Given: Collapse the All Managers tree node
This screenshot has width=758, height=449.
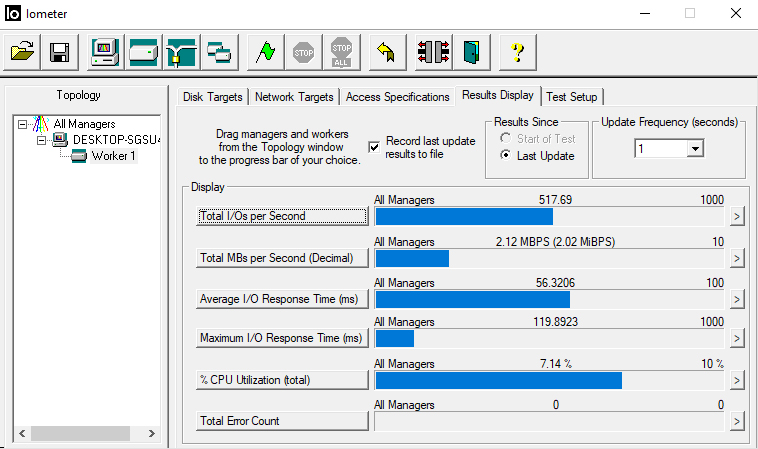Looking at the screenshot, I should click(22, 125).
